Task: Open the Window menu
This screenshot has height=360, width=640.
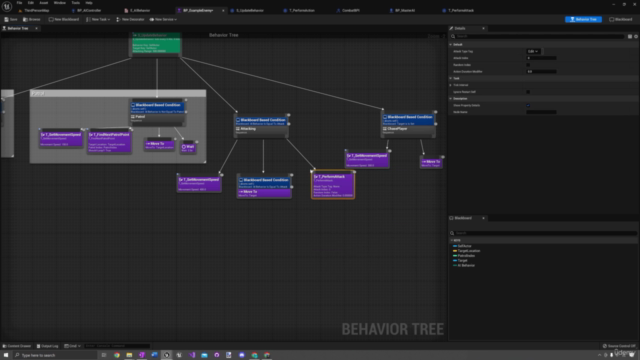Action: (60, 3)
